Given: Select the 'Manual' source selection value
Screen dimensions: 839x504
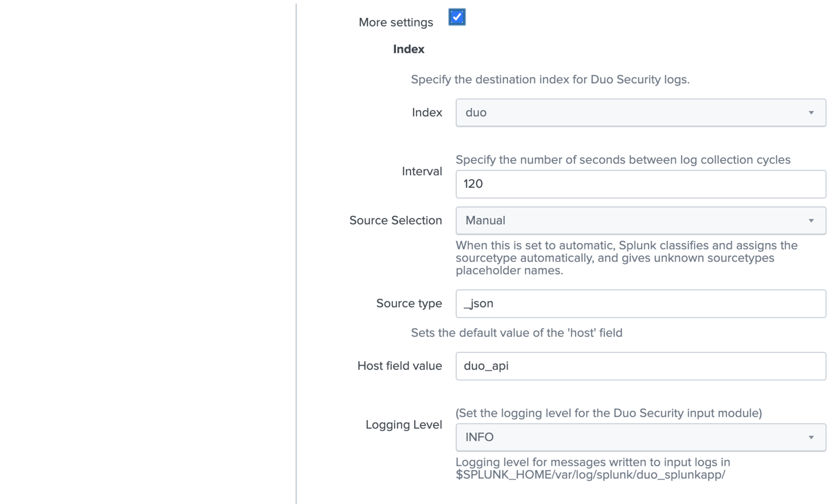Looking at the screenshot, I should coord(486,220).
